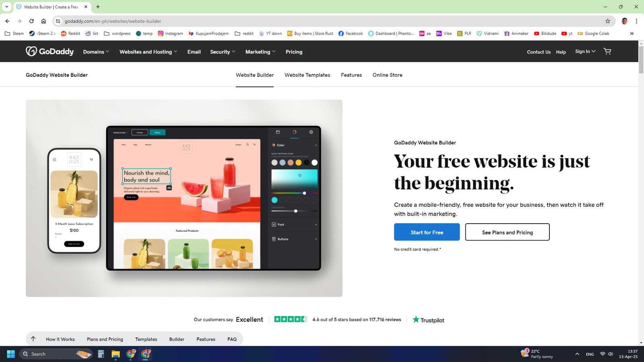
Task: Open the Help link
Action: click(561, 52)
